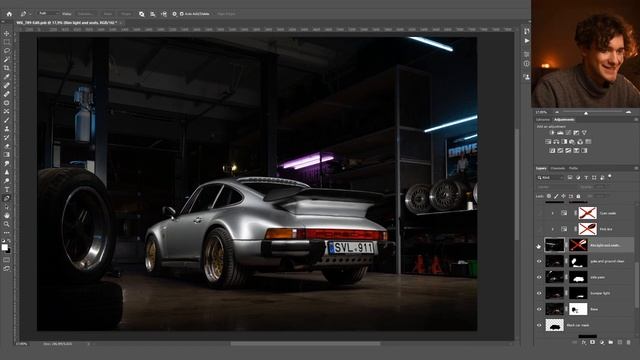This screenshot has width=640, height=360.
Task: Switch to the Libraries tab
Action: (543, 120)
